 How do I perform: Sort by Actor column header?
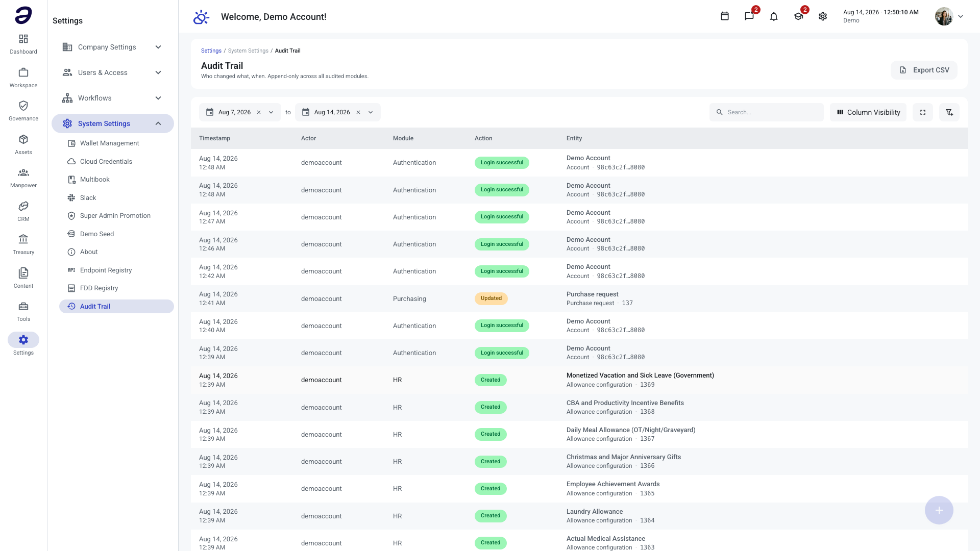coord(308,138)
